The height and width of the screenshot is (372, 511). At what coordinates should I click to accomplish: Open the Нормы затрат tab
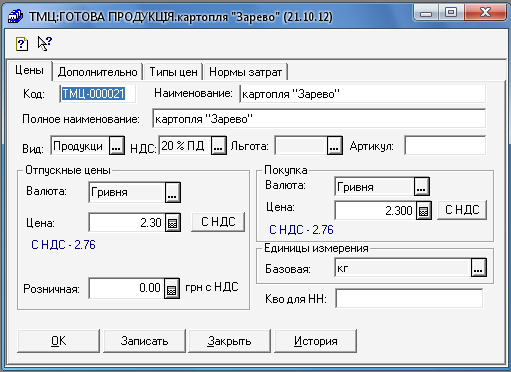tap(245, 72)
